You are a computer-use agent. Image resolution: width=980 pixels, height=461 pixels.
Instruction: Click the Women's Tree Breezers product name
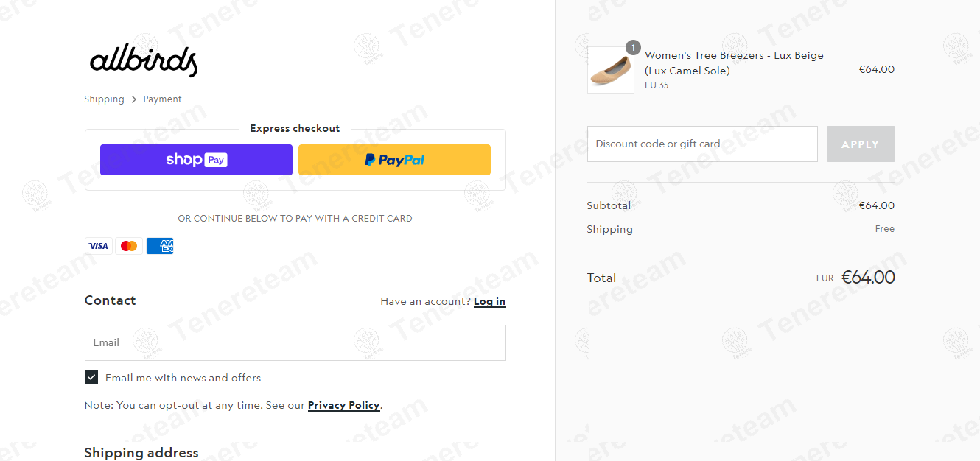[734, 63]
